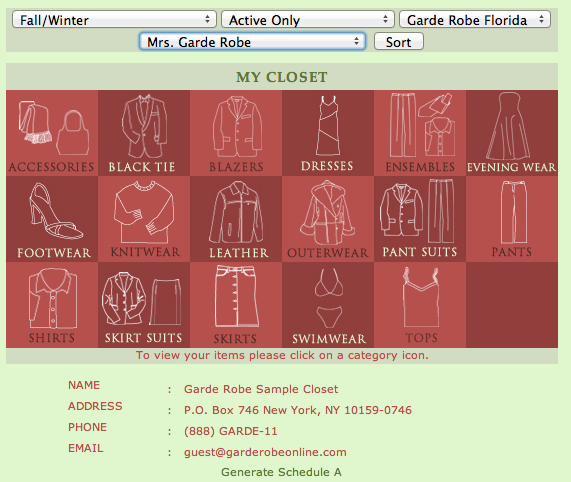571x482 pixels.
Task: Expand the Garde Robe Florida location dropdown
Action: (x=475, y=20)
